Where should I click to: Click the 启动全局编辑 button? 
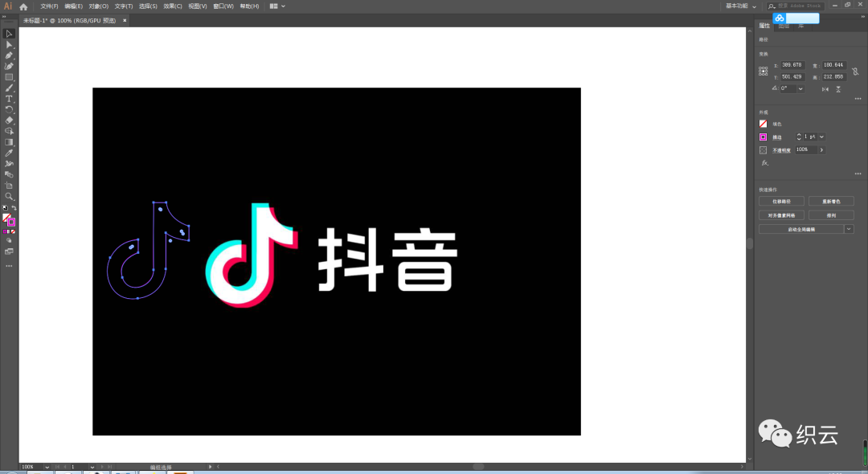click(x=801, y=229)
